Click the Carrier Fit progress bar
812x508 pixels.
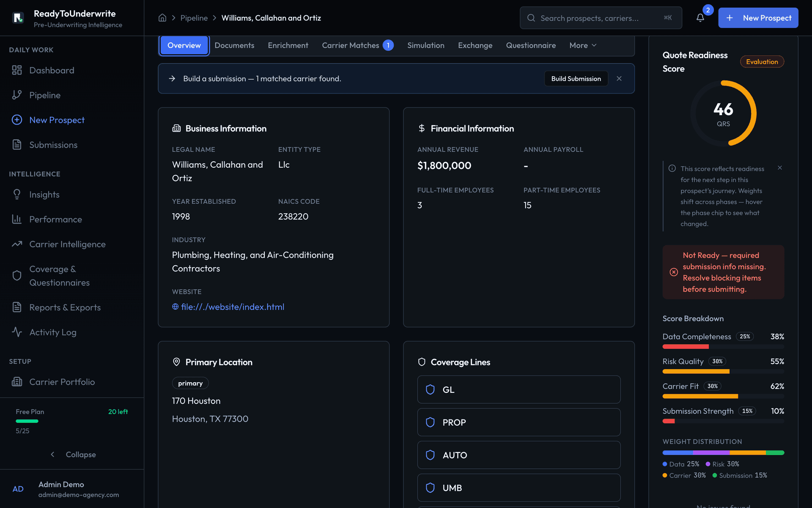[x=723, y=397]
